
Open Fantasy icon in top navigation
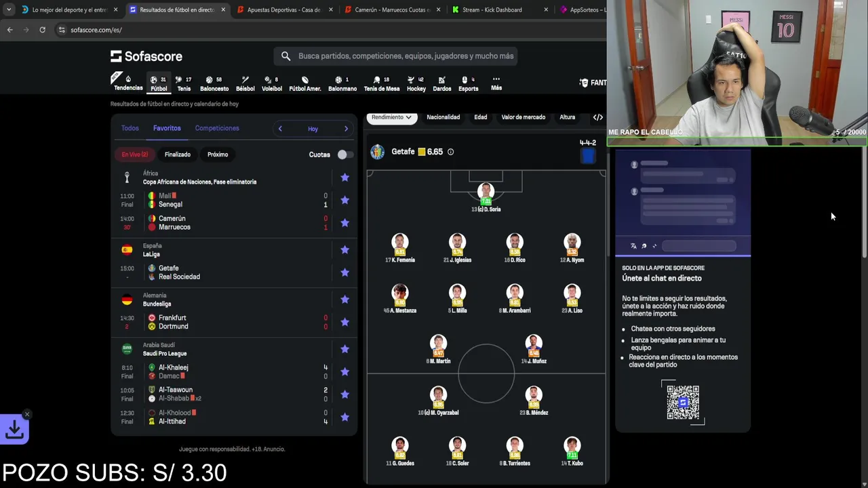pos(593,83)
